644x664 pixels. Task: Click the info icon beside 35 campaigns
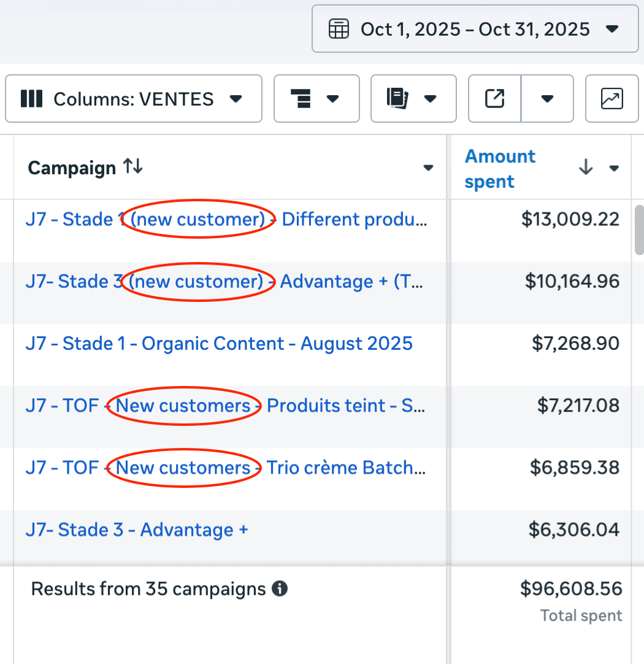pos(280,589)
